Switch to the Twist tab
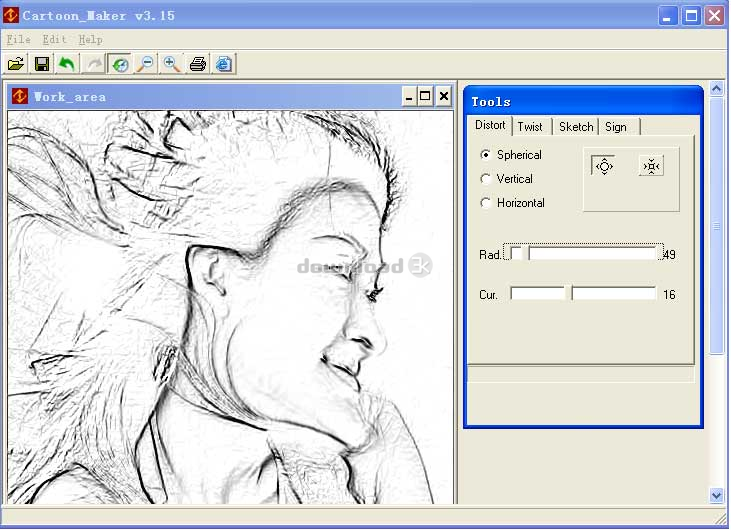 (530, 127)
